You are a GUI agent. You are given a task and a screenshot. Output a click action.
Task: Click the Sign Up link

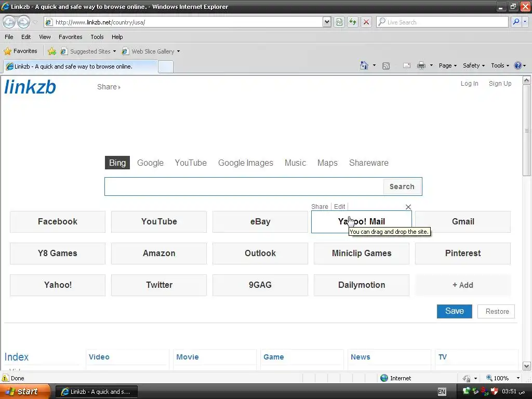pos(500,84)
